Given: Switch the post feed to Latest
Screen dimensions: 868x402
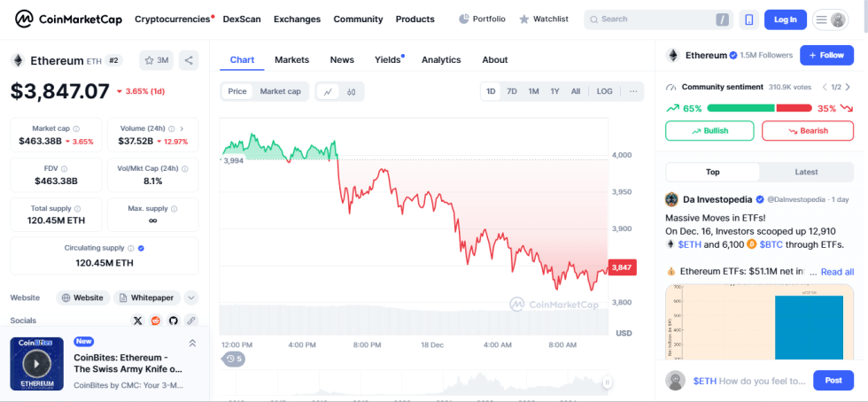Looking at the screenshot, I should (806, 172).
